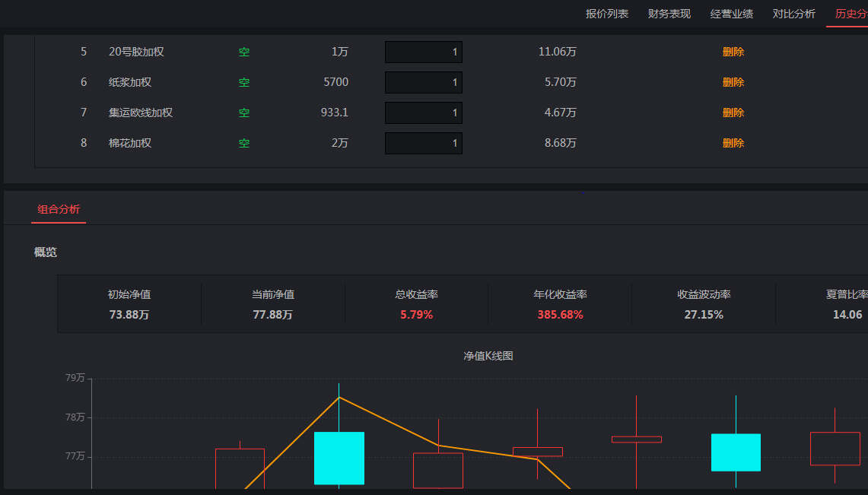Screen dimensions: 868x495
Task: Delete the 棉花加权 position
Action: [x=733, y=143]
